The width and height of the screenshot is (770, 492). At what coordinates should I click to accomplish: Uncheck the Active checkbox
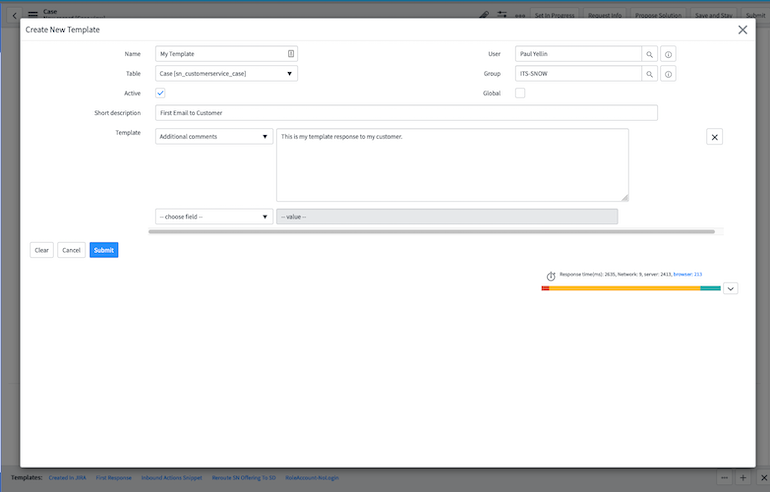coord(160,93)
